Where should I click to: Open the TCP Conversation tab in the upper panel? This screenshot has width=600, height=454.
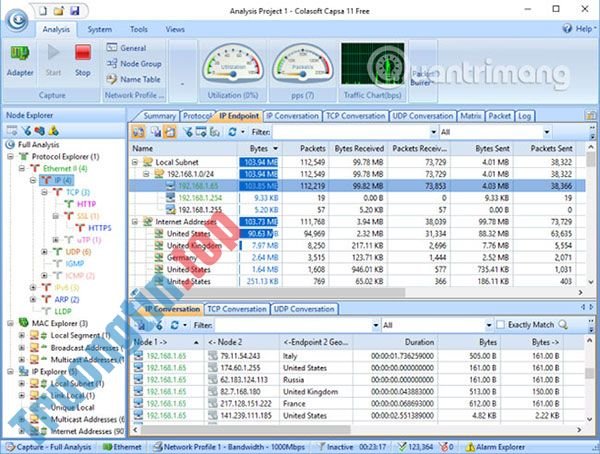[354, 116]
